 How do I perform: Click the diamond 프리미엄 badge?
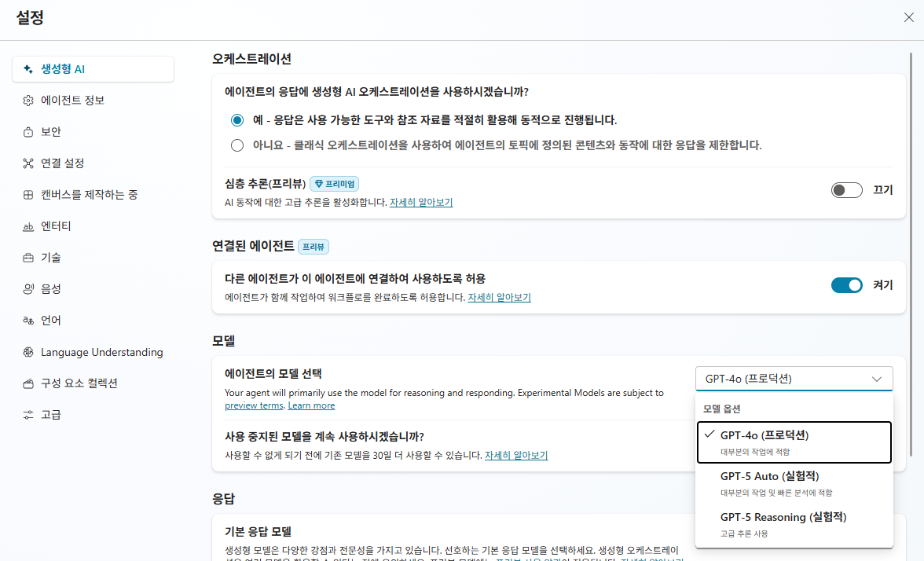pyautogui.click(x=334, y=184)
